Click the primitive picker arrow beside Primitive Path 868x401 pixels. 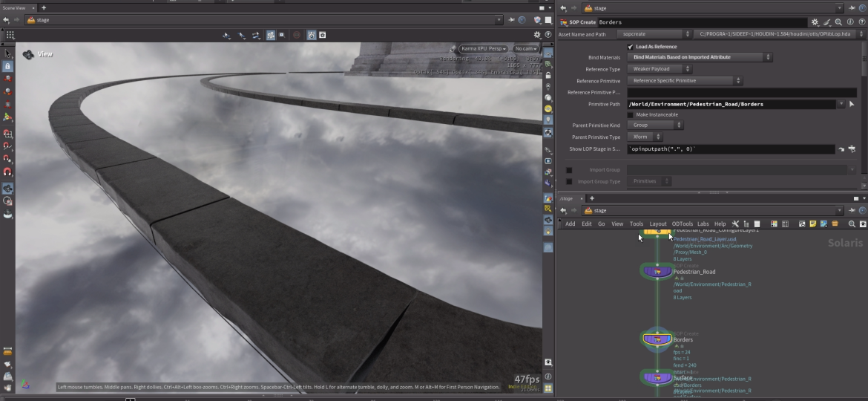(x=851, y=104)
